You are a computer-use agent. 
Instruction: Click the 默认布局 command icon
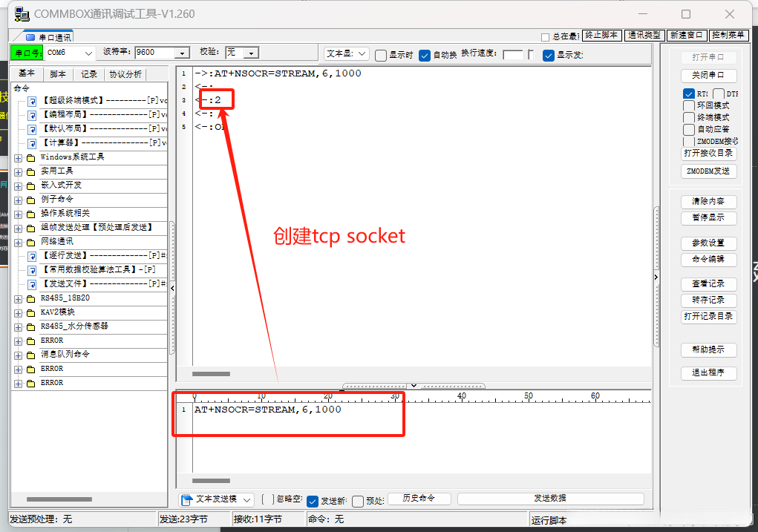click(x=32, y=130)
